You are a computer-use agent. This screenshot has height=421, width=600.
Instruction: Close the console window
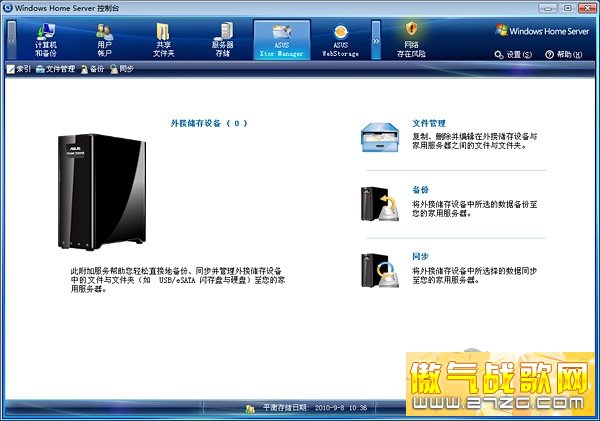pyautogui.click(x=587, y=8)
